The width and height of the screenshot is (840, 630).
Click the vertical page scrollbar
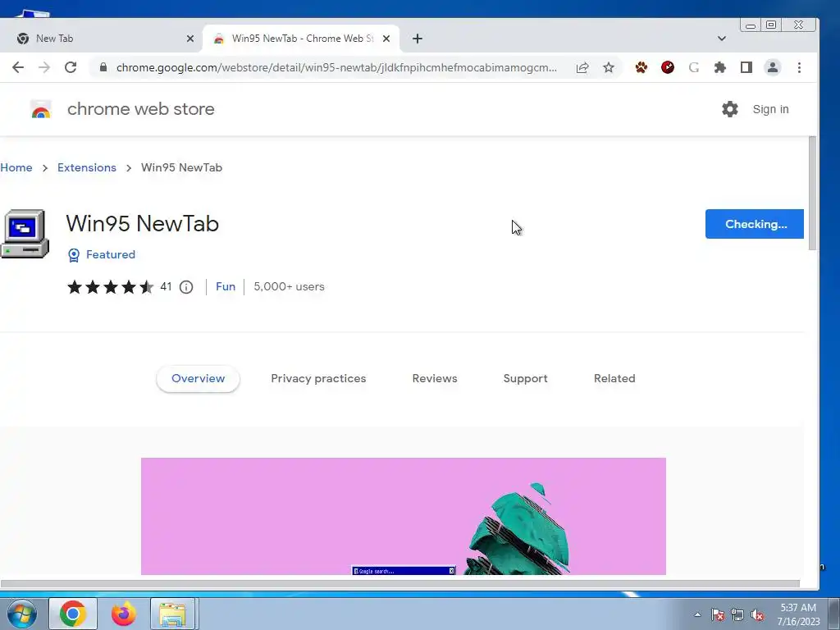pyautogui.click(x=812, y=193)
